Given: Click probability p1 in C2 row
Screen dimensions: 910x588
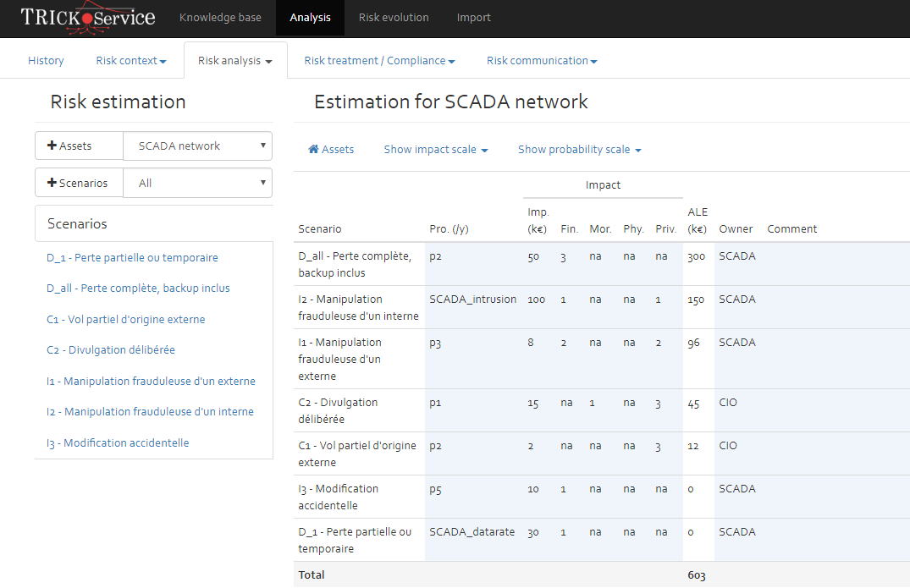Looking at the screenshot, I should [x=435, y=403].
